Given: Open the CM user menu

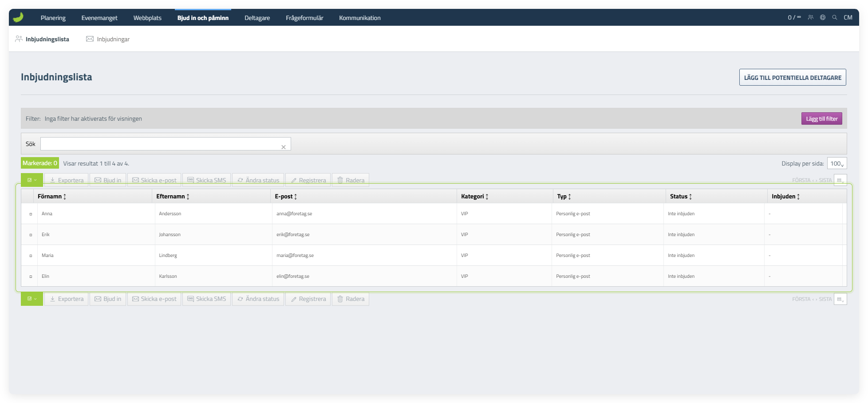Looking at the screenshot, I should tap(848, 17).
